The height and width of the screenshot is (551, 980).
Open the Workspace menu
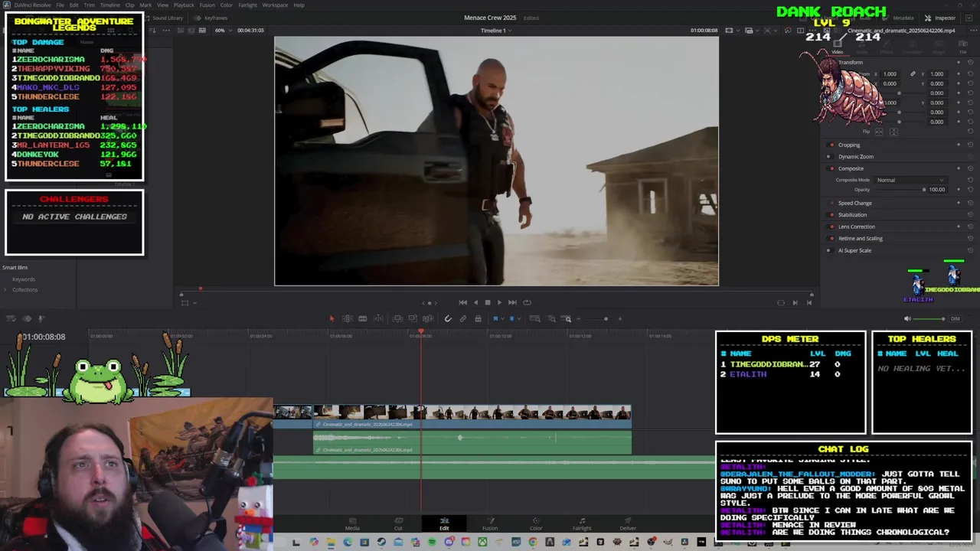tap(276, 5)
